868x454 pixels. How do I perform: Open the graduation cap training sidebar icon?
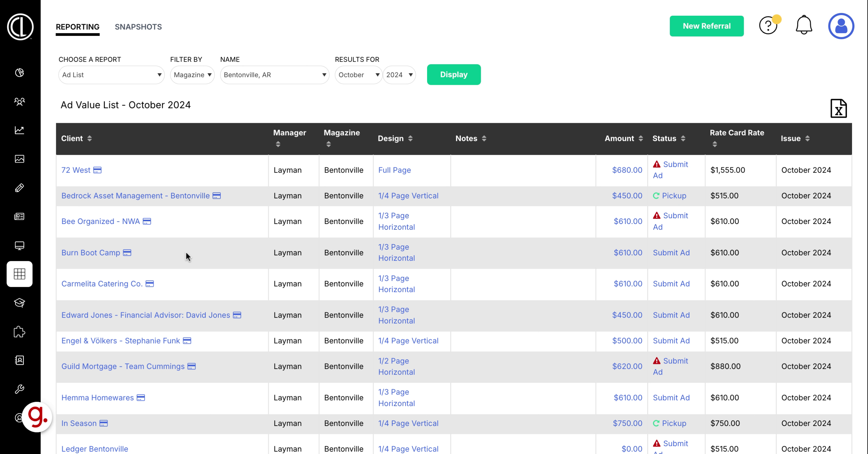(20, 302)
